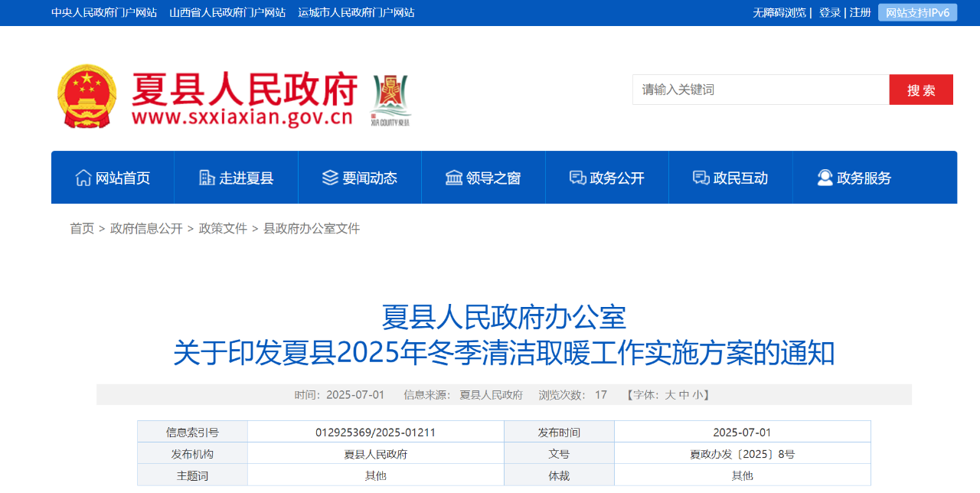Click the 体裁 label cell
This screenshot has width=980, height=493.
559,475
